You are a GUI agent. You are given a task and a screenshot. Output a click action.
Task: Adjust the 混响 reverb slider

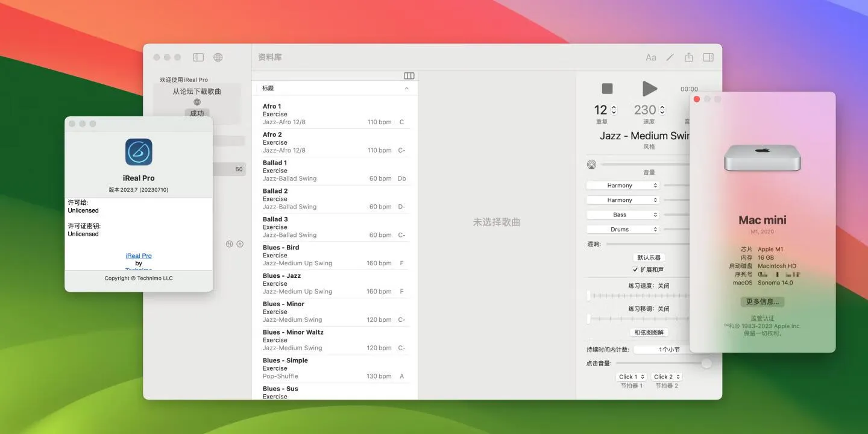click(x=648, y=244)
